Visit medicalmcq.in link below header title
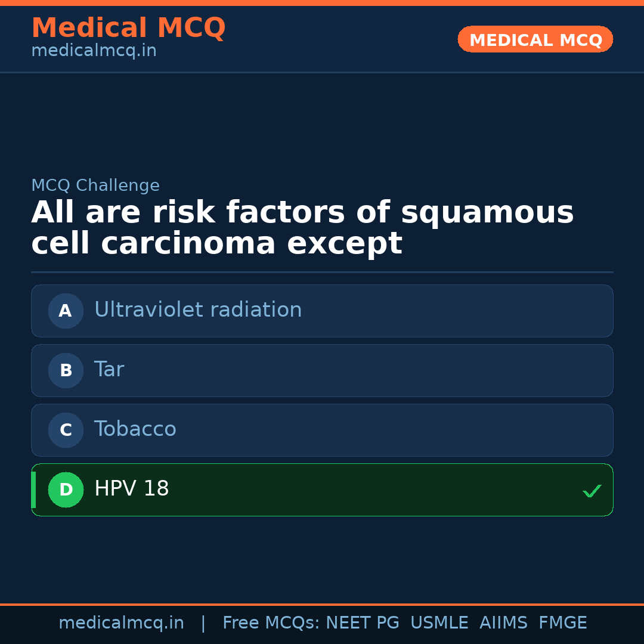Image resolution: width=644 pixels, height=644 pixels. tap(94, 51)
